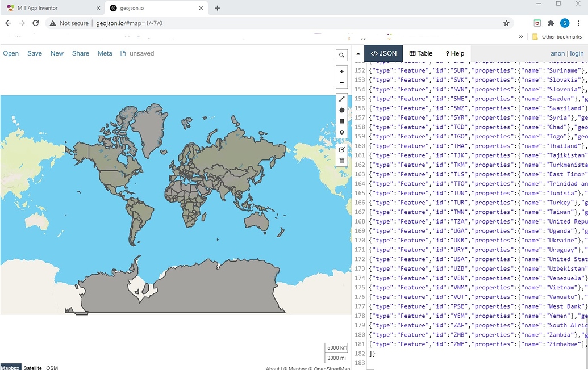Click the login link
This screenshot has width=588, height=370.
[x=577, y=53]
